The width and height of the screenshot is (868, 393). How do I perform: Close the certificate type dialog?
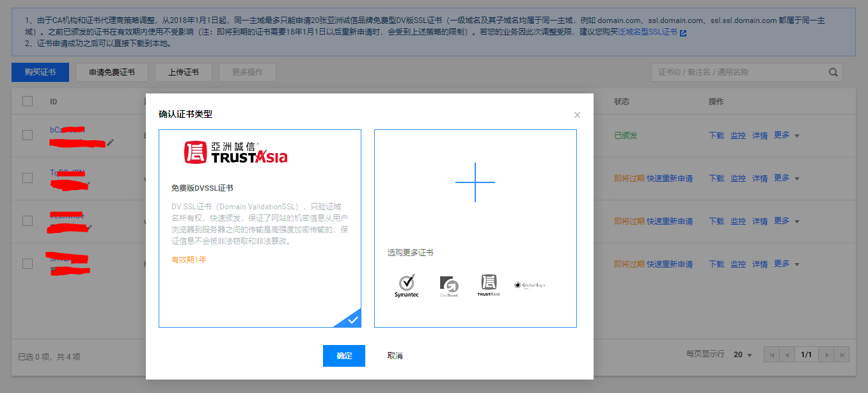577,115
